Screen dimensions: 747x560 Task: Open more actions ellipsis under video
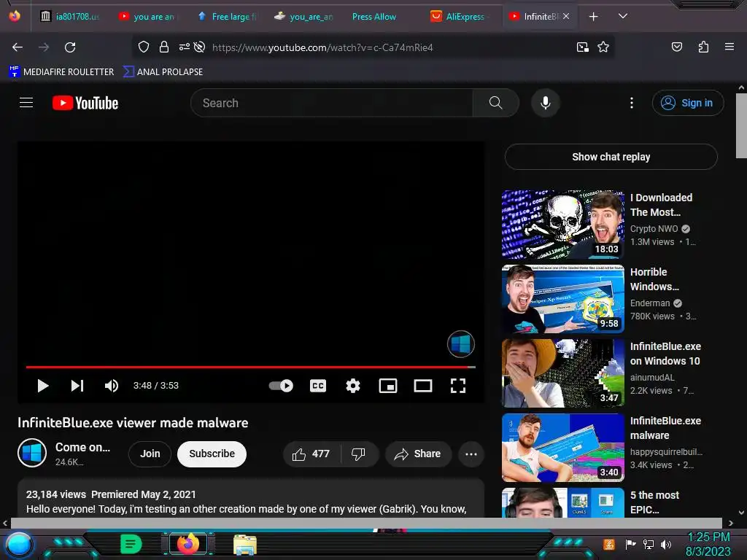(471, 454)
